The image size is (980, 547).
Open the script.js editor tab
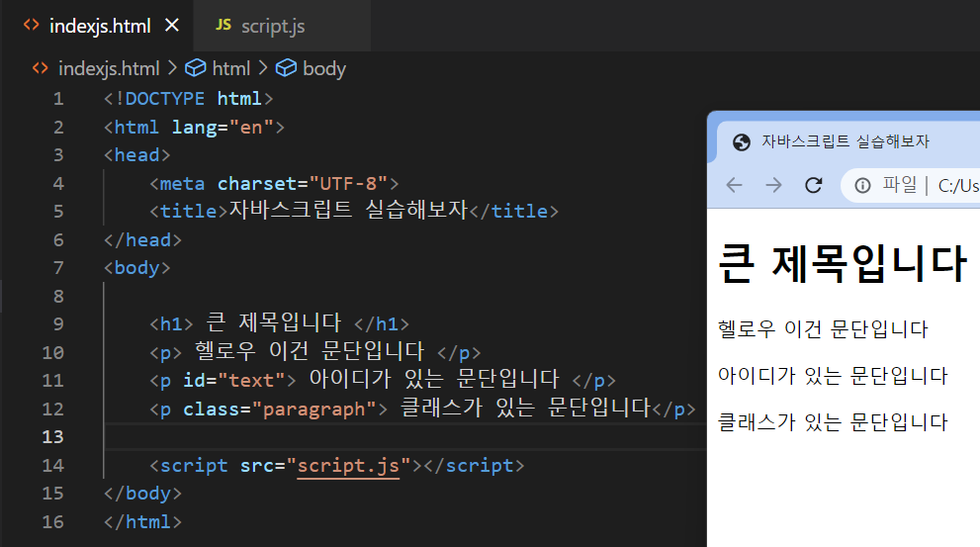[282, 26]
